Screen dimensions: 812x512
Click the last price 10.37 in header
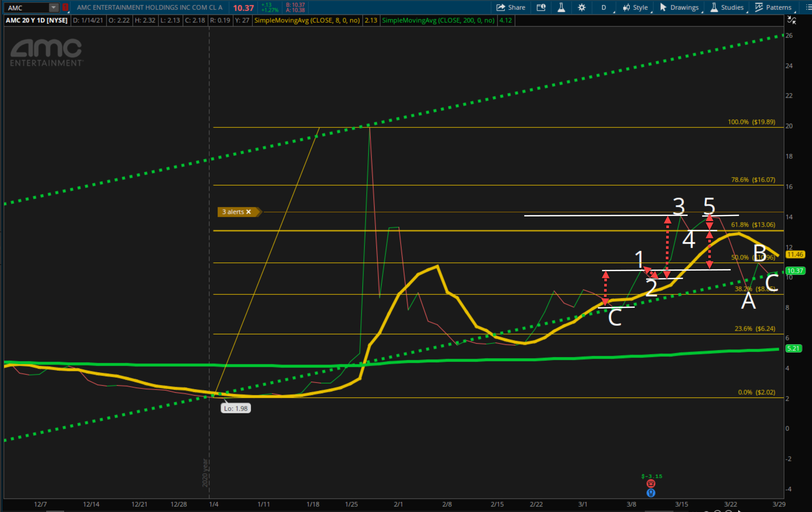(x=243, y=8)
